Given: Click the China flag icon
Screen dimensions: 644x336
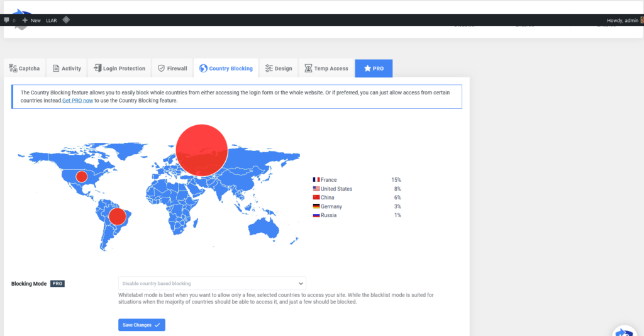Looking at the screenshot, I should (316, 197).
